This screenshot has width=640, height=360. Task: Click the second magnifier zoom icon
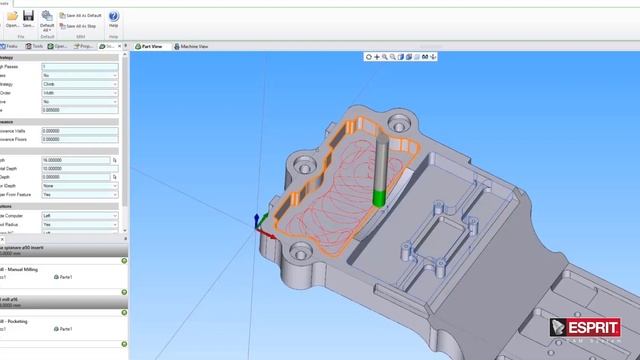(x=393, y=57)
